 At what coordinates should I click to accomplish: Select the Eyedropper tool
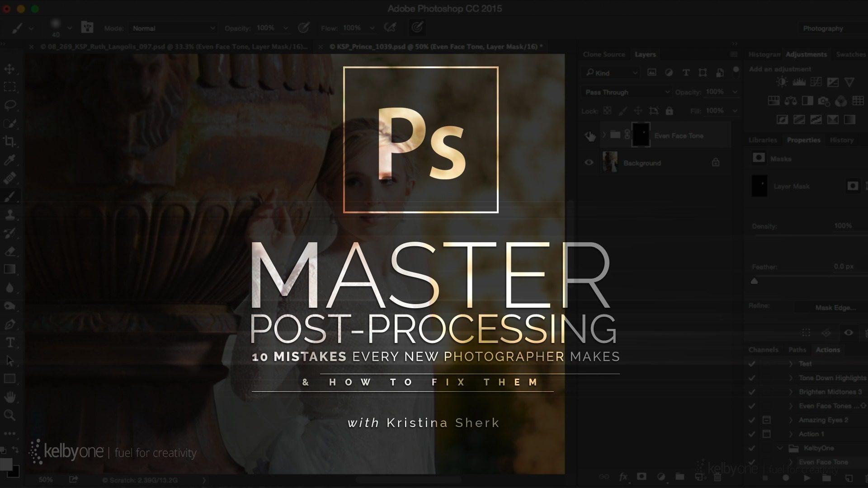pyautogui.click(x=9, y=160)
